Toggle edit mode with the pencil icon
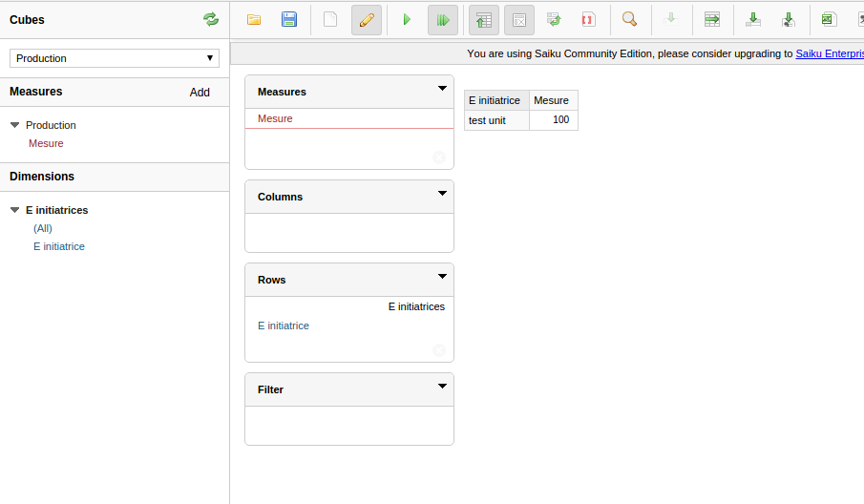 (367, 20)
